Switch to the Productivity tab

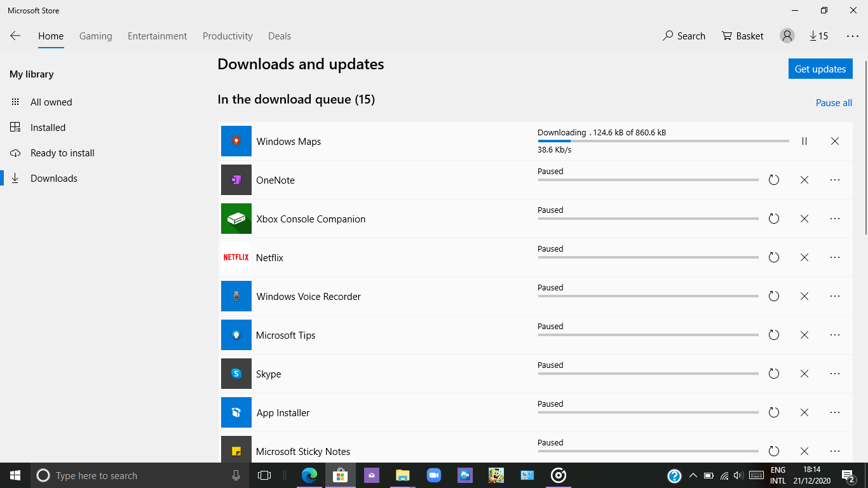[227, 36]
